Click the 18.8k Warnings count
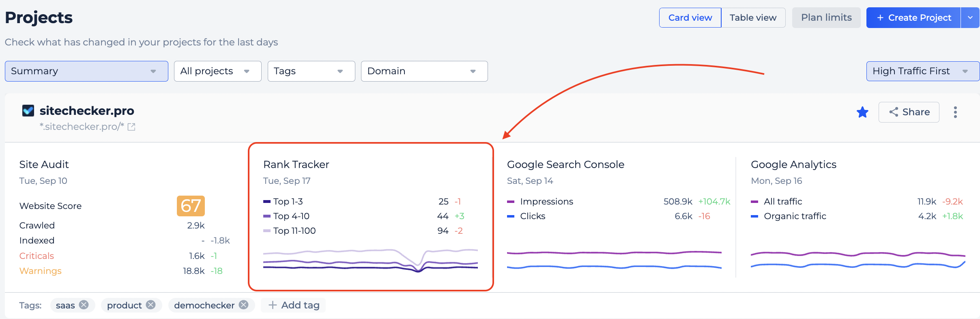 point(193,271)
